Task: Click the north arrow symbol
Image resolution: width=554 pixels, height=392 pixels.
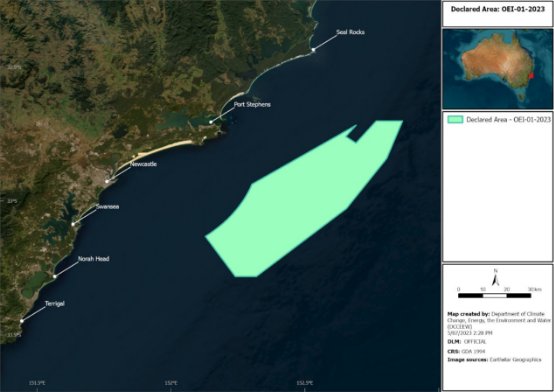Action: tap(495, 277)
